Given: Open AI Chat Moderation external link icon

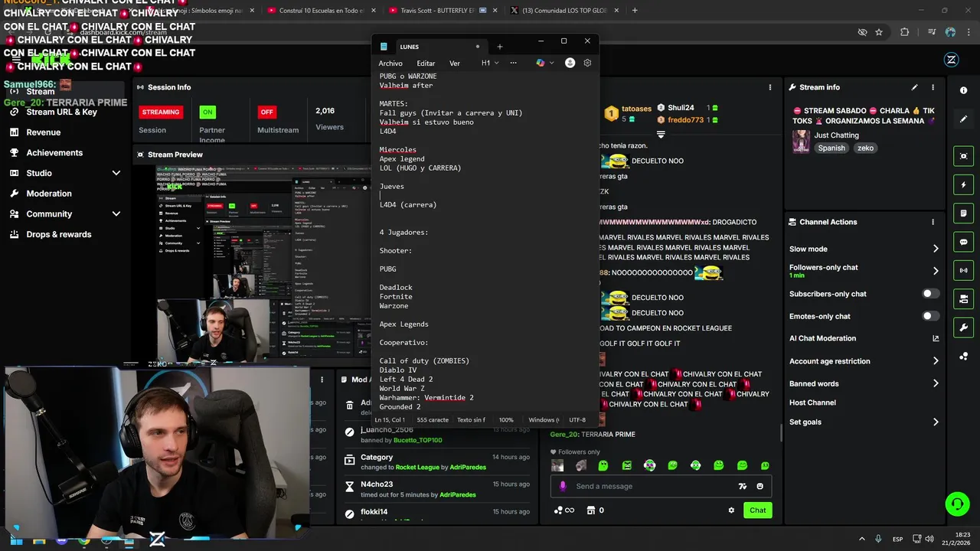Looking at the screenshot, I should pyautogui.click(x=936, y=338).
